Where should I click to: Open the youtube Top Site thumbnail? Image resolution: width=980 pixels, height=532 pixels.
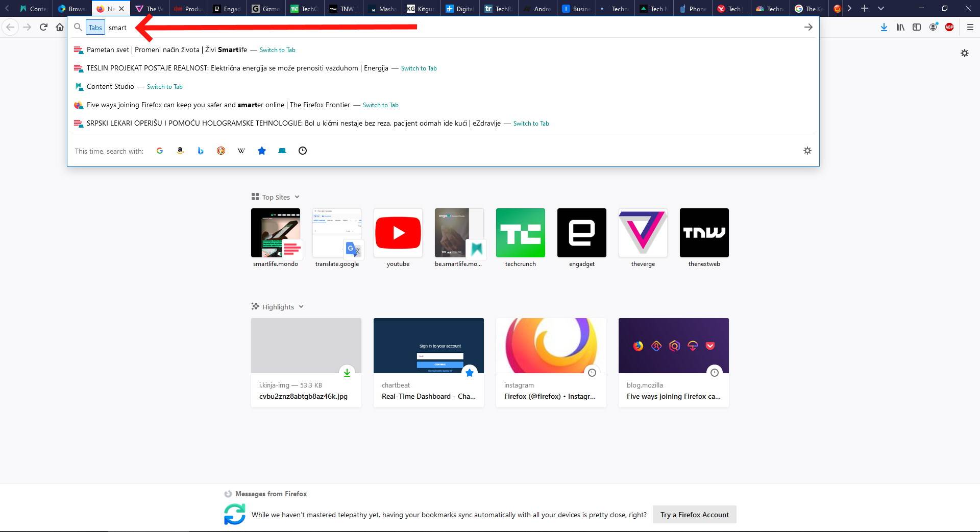[398, 233]
